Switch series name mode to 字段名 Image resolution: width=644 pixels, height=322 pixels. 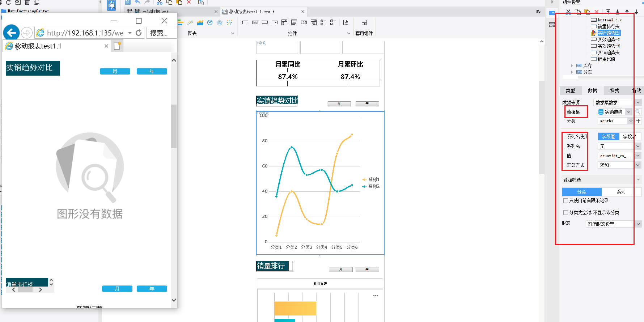(630, 136)
